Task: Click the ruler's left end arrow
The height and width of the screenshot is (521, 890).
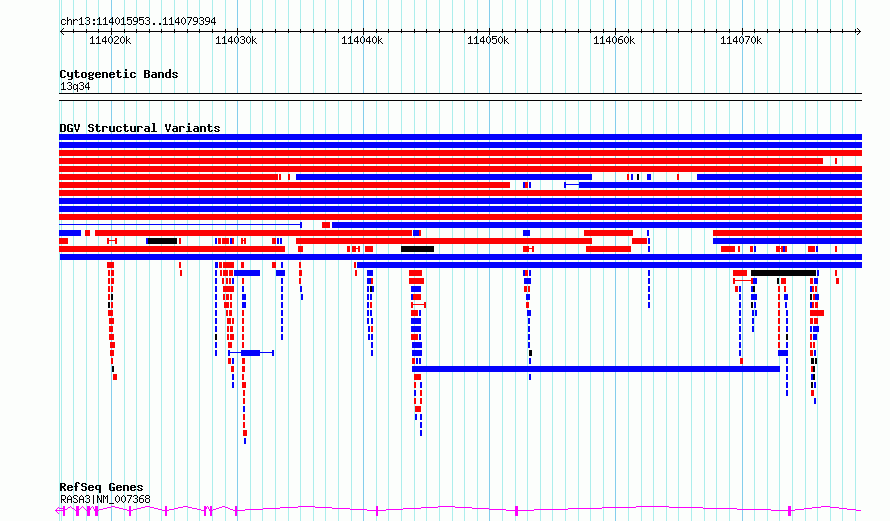Action: (62, 32)
